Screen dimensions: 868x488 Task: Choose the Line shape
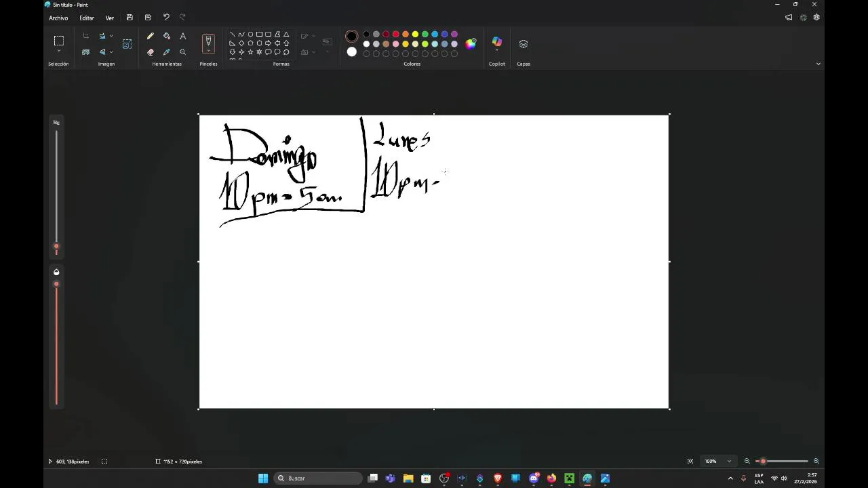[233, 34]
